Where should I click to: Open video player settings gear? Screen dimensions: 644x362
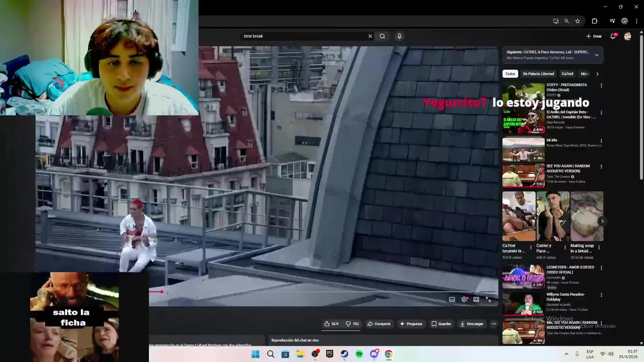tap(464, 299)
